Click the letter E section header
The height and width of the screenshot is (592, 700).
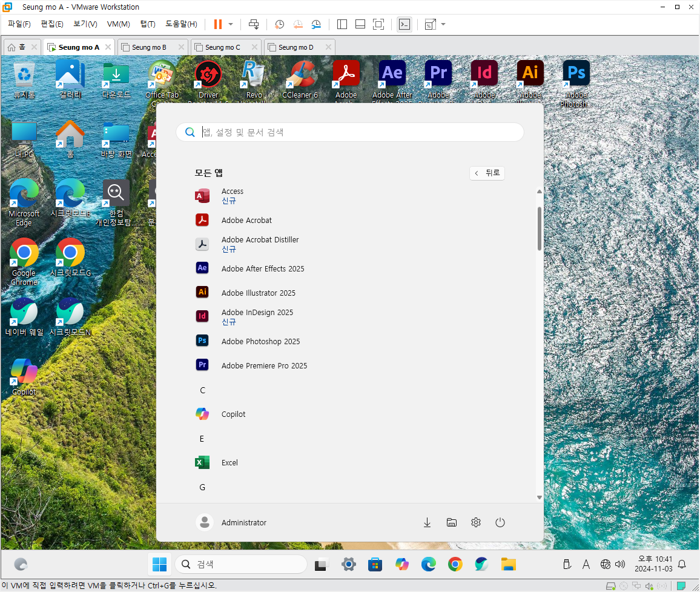202,439
